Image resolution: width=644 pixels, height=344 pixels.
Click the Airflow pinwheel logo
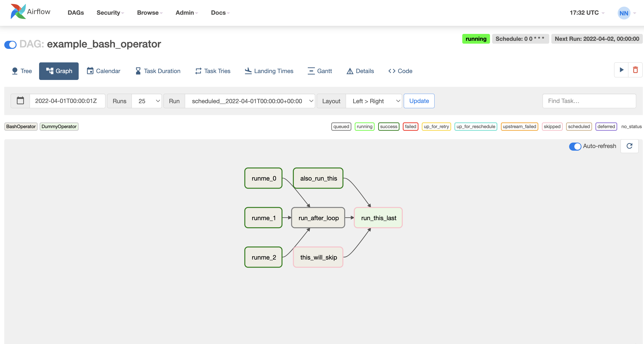pos(18,12)
